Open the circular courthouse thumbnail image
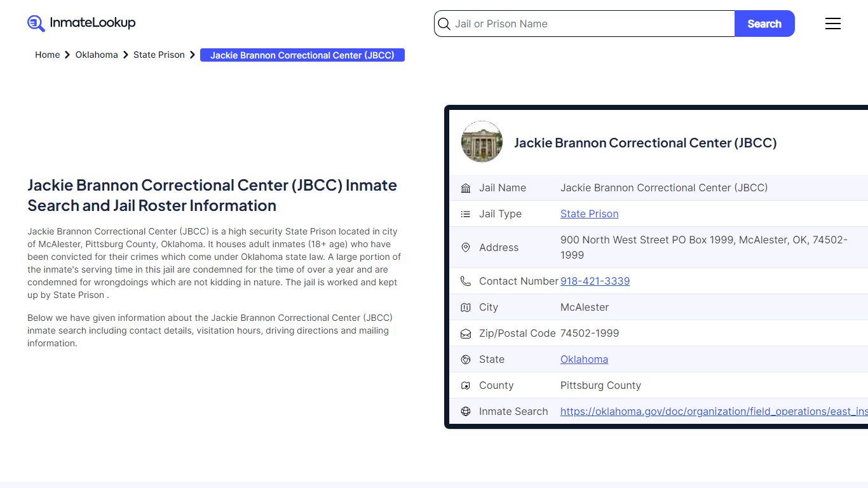The image size is (868, 488). pos(482,142)
